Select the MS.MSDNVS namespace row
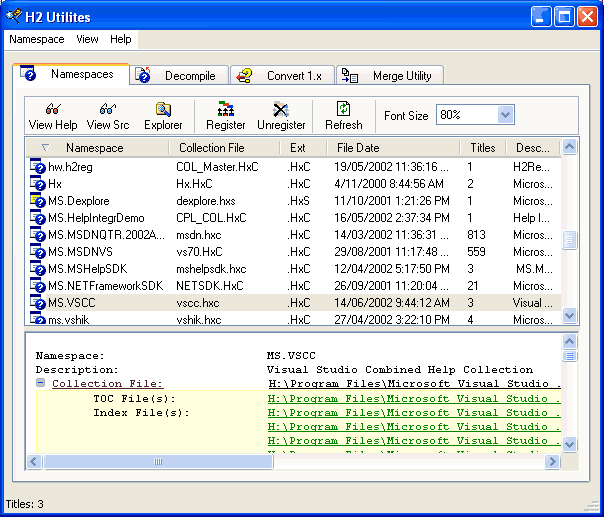The width and height of the screenshot is (604, 517). pyautogui.click(x=294, y=252)
